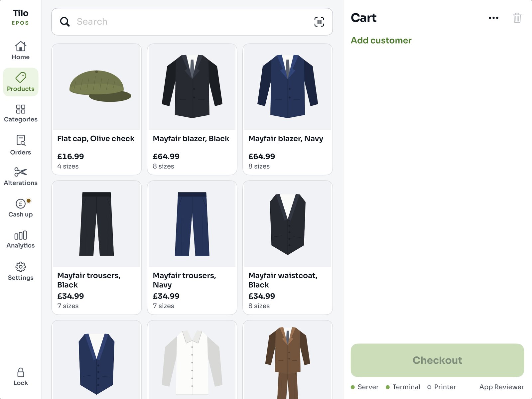Open App Reviewer user label

501,387
